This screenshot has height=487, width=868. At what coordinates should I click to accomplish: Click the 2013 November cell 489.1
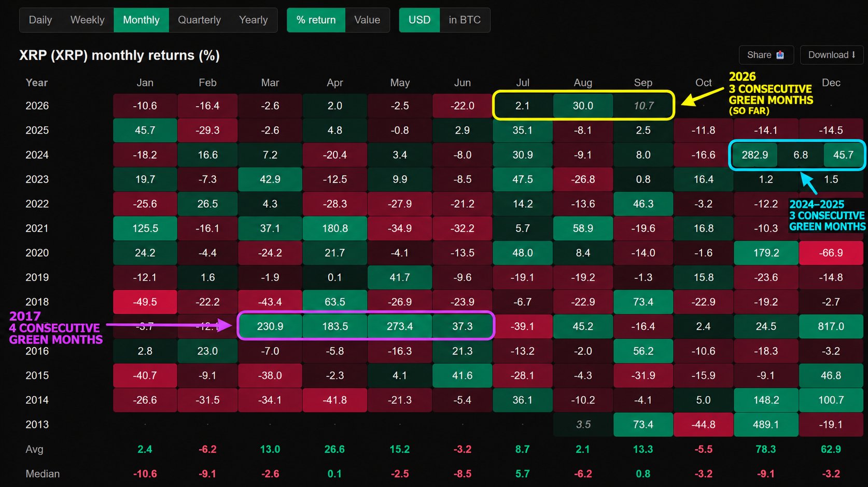click(x=766, y=425)
